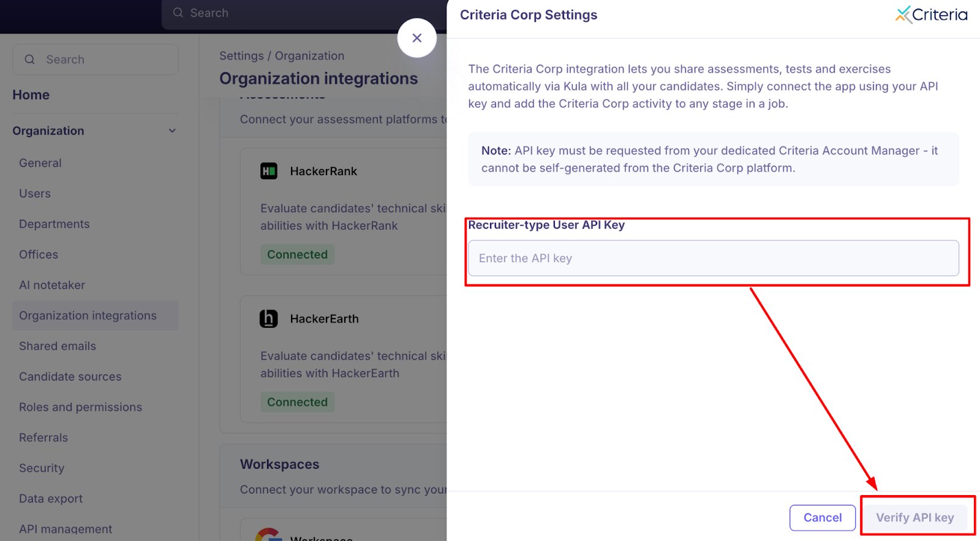Collapse the Organization section chevron
The height and width of the screenshot is (541, 980).
172,131
